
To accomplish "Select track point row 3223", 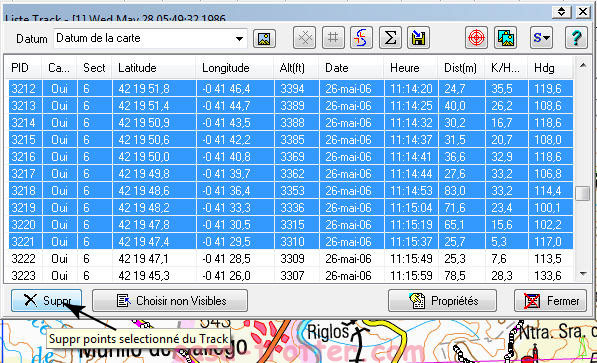I will pyautogui.click(x=291, y=275).
